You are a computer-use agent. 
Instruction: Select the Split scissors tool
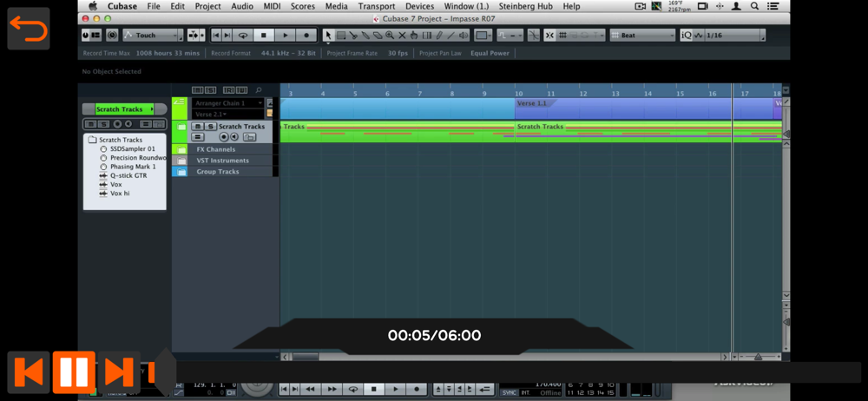353,35
